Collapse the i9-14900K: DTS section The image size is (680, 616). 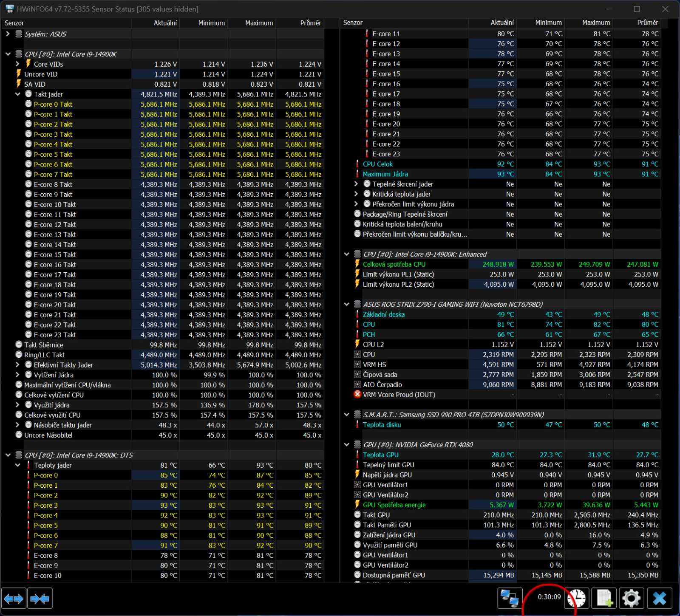pos(8,455)
